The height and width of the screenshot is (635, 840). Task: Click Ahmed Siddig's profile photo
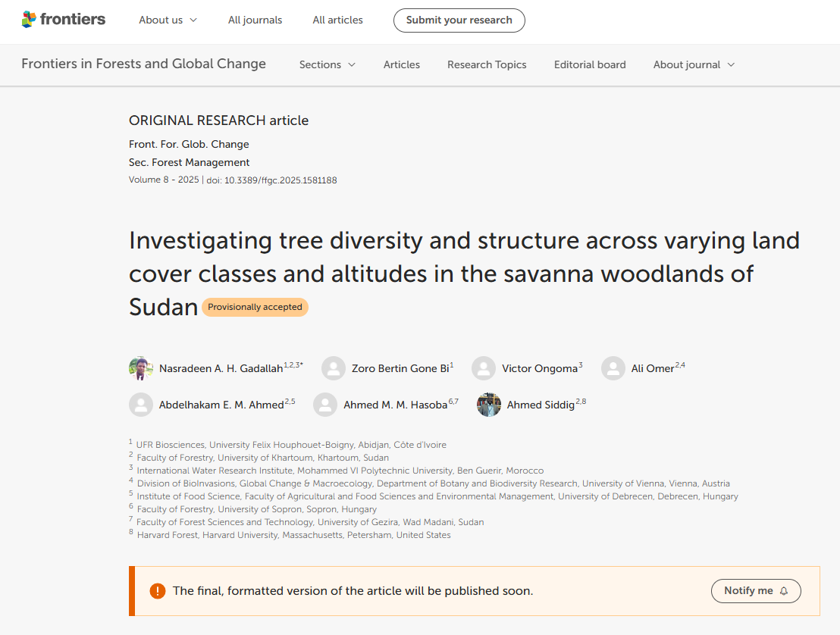(488, 405)
